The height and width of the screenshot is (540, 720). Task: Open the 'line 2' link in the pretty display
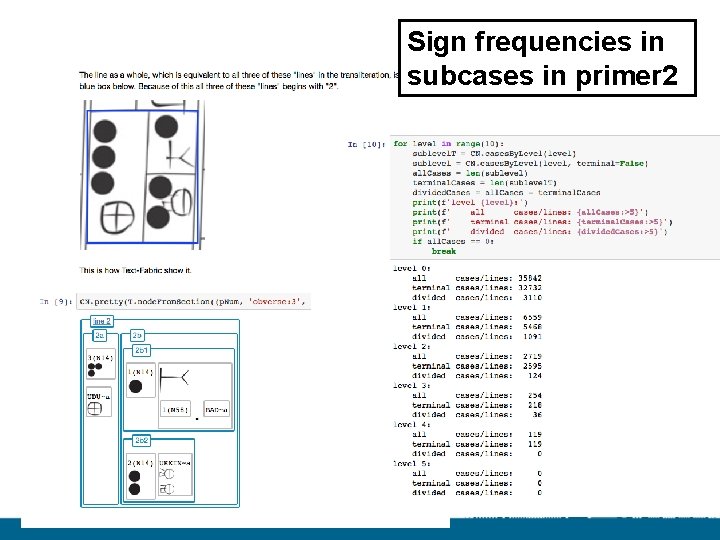(101, 321)
